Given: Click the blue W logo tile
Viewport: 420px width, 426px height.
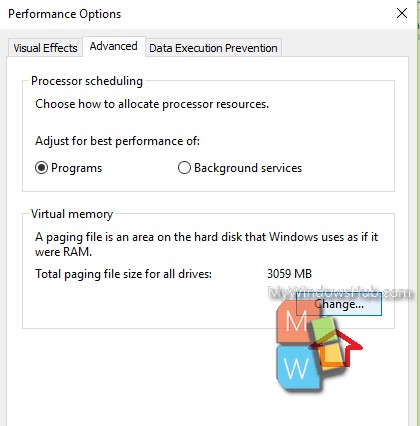Looking at the screenshot, I should pos(296,367).
